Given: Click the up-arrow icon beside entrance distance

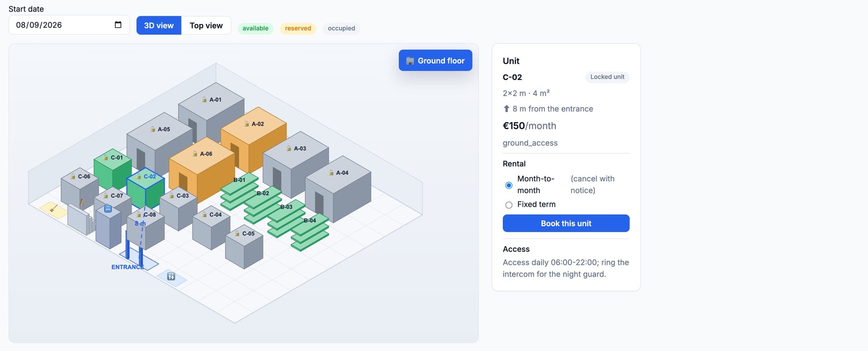Looking at the screenshot, I should pos(506,109).
